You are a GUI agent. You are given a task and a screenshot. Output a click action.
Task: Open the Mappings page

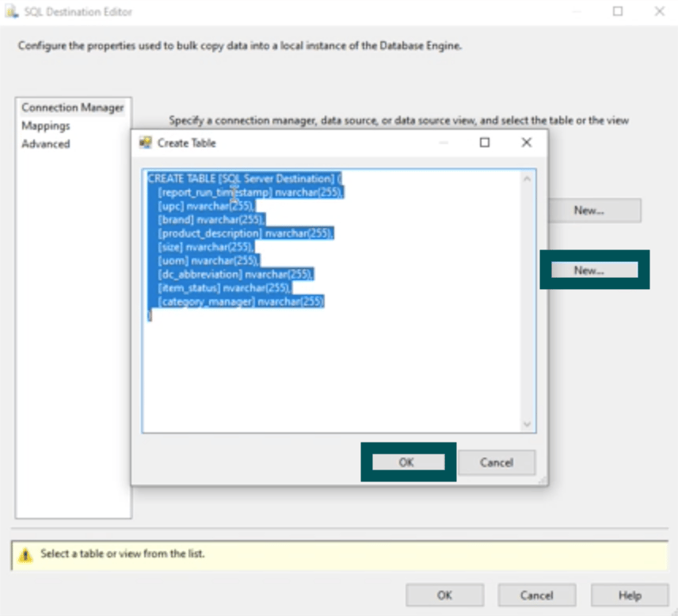pos(46,126)
